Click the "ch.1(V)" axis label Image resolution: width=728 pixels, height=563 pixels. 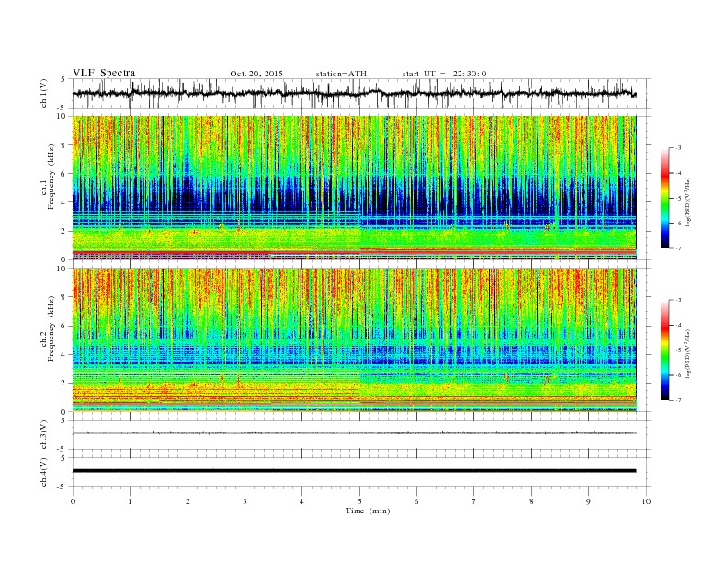point(44,93)
